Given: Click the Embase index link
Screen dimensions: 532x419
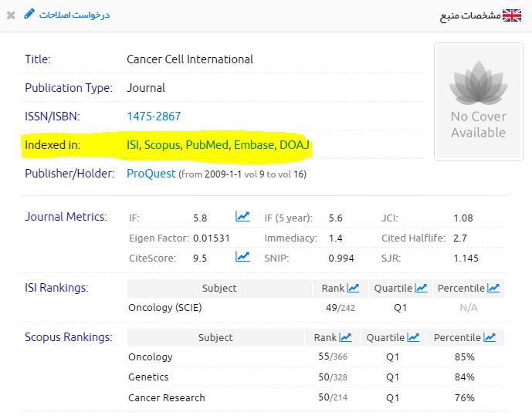Looking at the screenshot, I should pyautogui.click(x=253, y=144).
